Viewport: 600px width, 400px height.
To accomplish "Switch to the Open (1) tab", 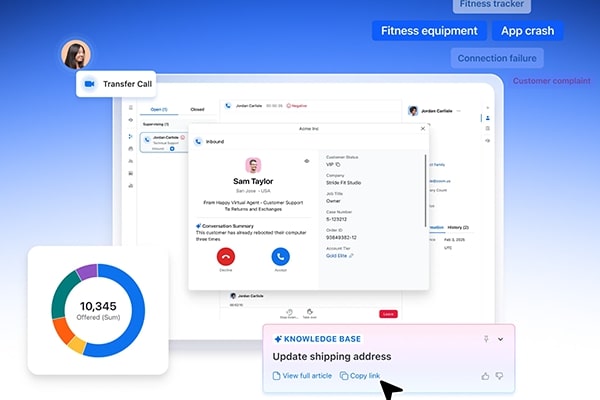I will tap(159, 109).
